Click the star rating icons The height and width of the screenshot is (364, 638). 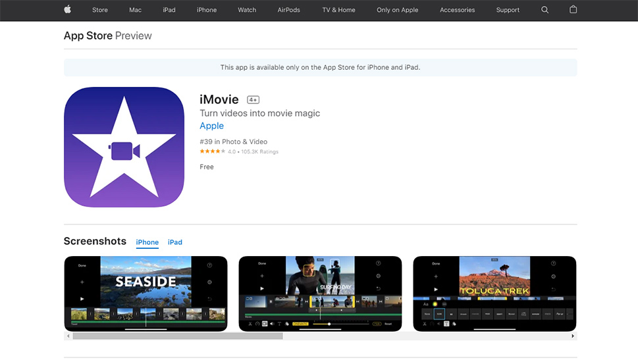coord(212,151)
